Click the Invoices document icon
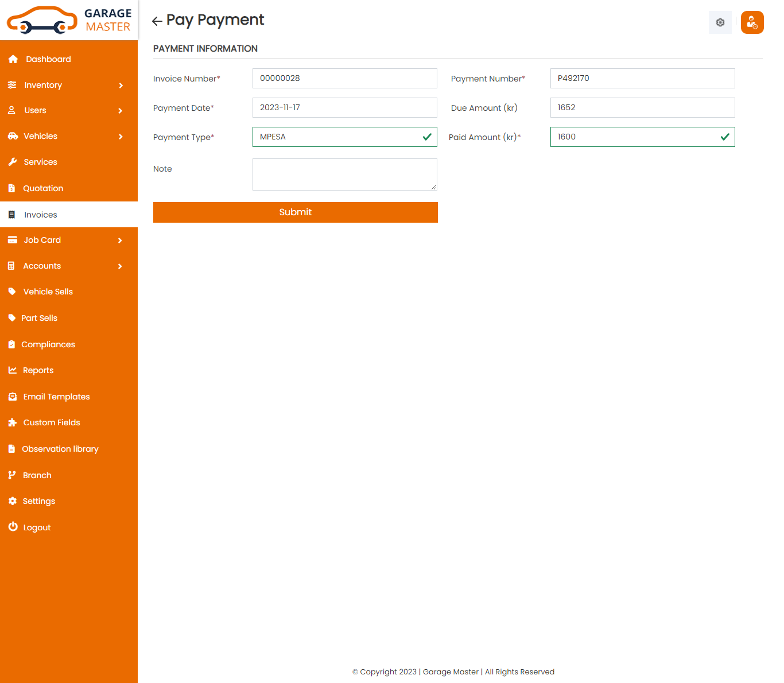The height and width of the screenshot is (683, 784). tap(13, 214)
